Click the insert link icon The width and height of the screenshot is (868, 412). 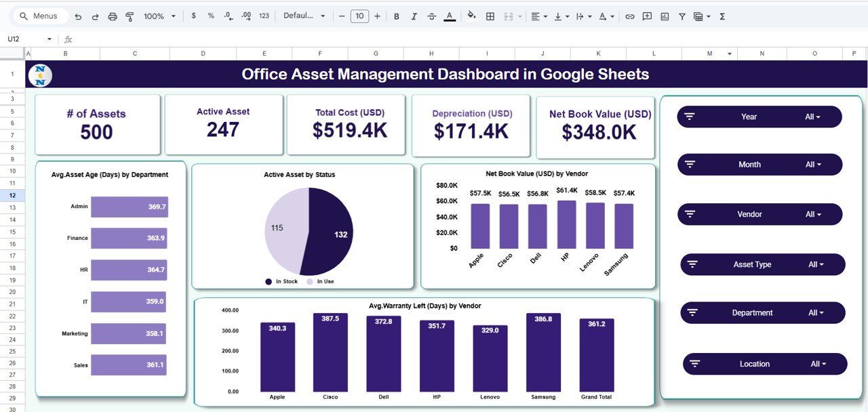(630, 16)
